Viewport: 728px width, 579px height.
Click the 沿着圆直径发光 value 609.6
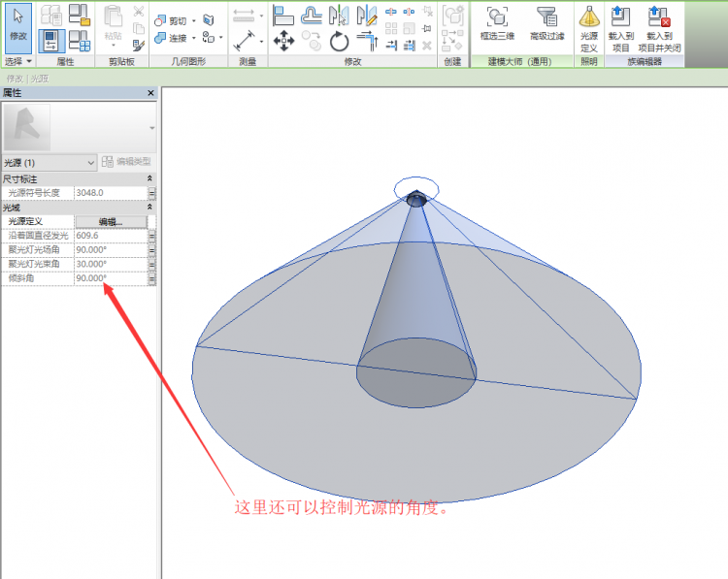[111, 236]
